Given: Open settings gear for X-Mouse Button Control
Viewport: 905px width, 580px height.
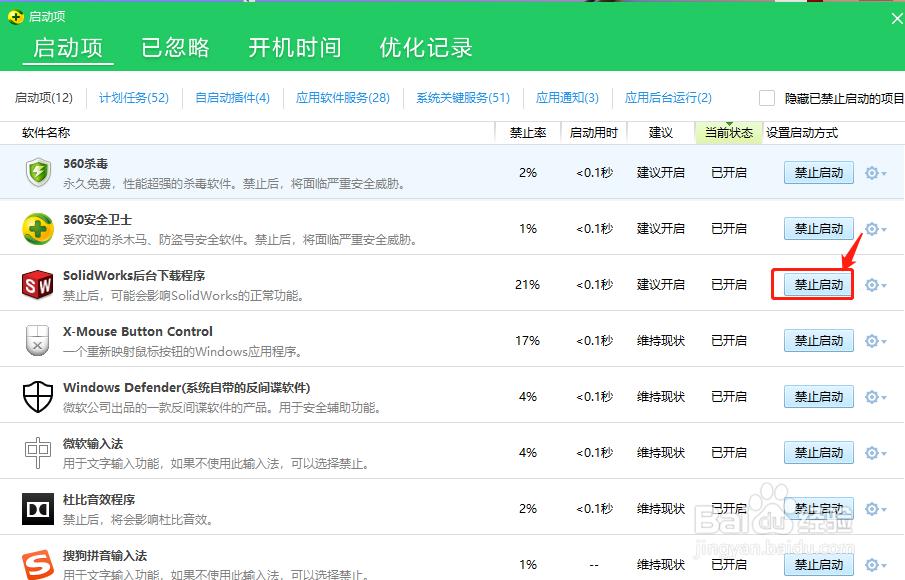Looking at the screenshot, I should pyautogui.click(x=875, y=340).
